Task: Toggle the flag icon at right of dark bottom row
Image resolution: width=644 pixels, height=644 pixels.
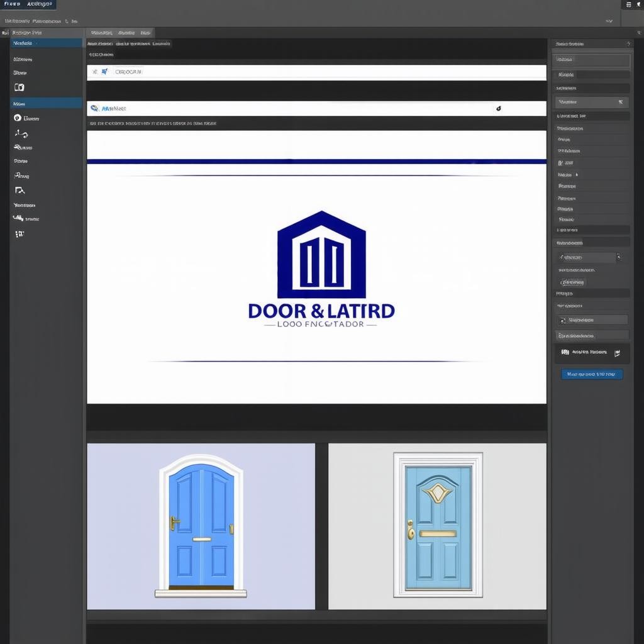Action: pos(617,353)
